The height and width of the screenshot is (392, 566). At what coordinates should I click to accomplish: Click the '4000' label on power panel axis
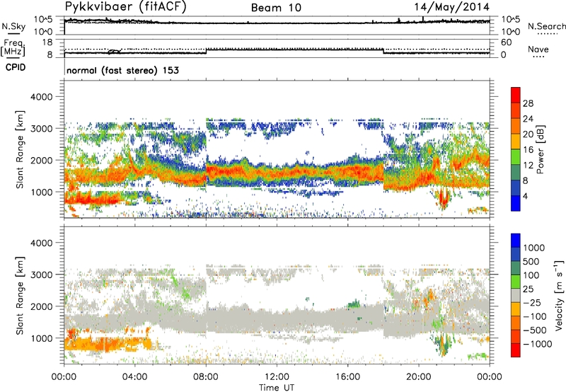[x=41, y=97]
